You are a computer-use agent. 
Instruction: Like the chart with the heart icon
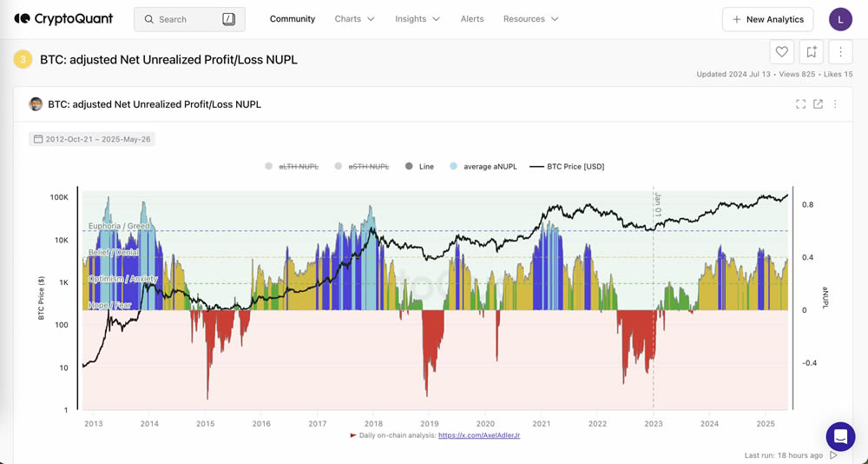(781, 52)
